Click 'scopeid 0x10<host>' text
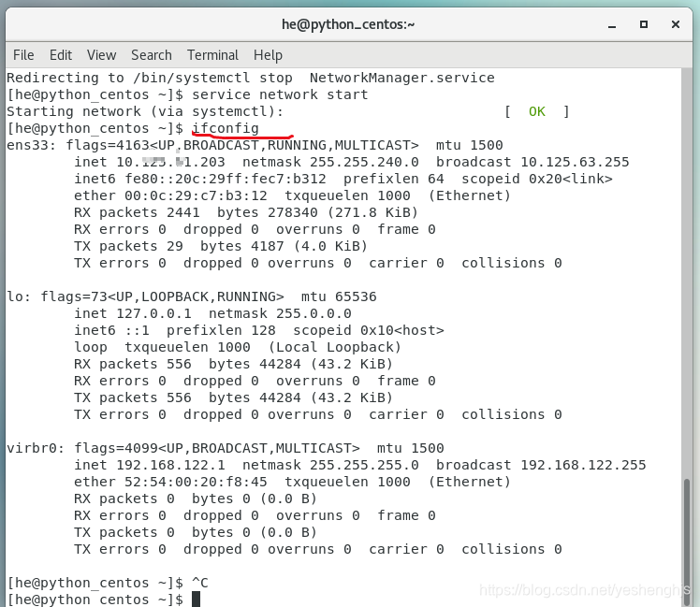This screenshot has width=700, height=607. (369, 331)
